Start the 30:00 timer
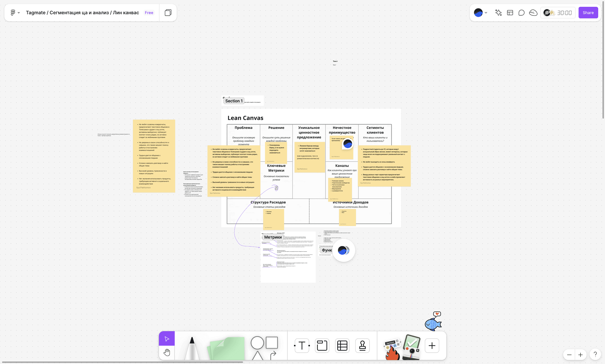The image size is (605, 364). (x=564, y=13)
